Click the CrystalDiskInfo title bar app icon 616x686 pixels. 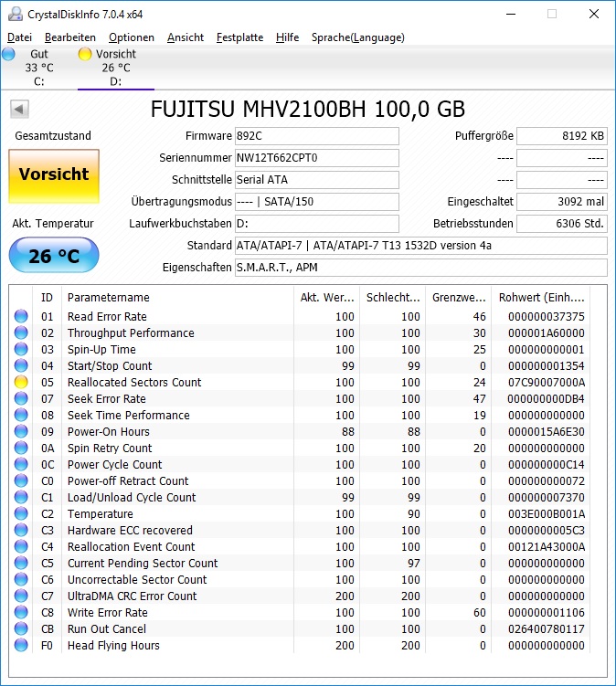coord(16,15)
